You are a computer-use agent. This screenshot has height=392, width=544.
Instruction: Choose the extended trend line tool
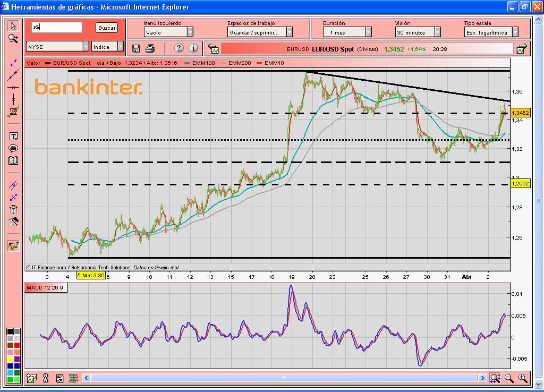click(13, 75)
